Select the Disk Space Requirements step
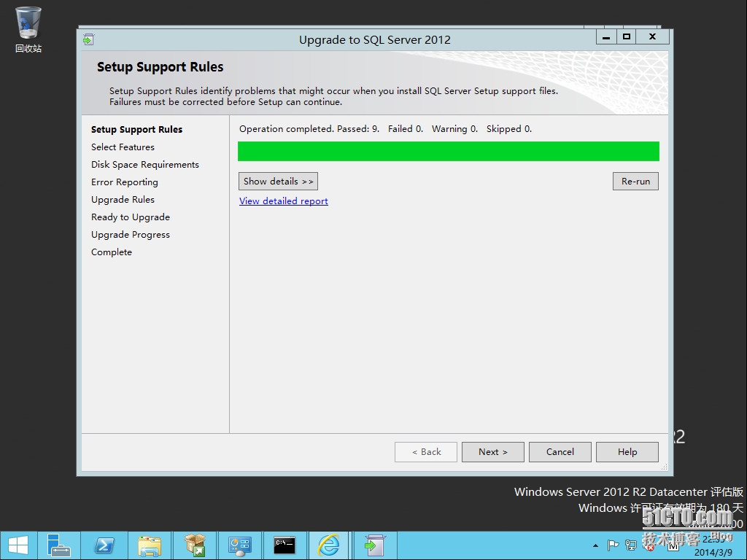 point(145,165)
